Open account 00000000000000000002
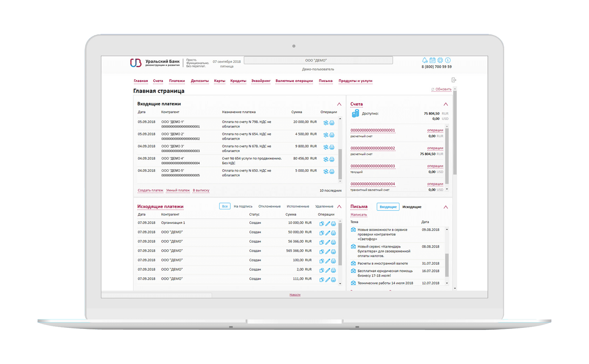 pos(373,148)
